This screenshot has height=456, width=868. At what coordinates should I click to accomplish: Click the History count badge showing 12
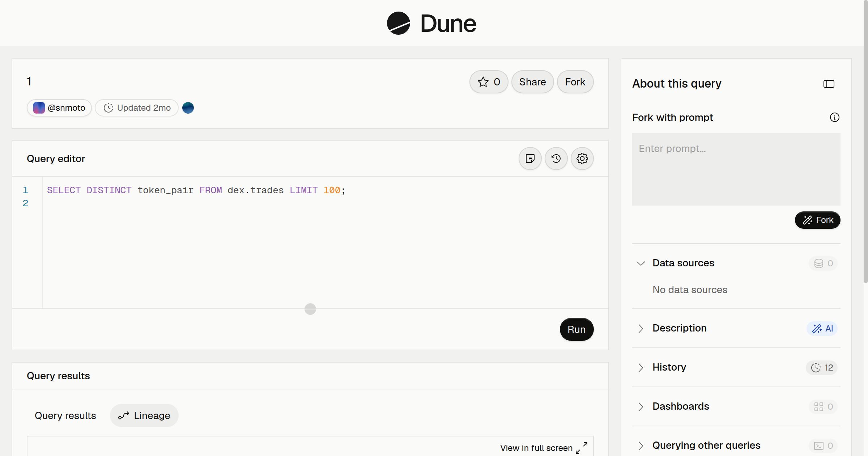pos(821,367)
